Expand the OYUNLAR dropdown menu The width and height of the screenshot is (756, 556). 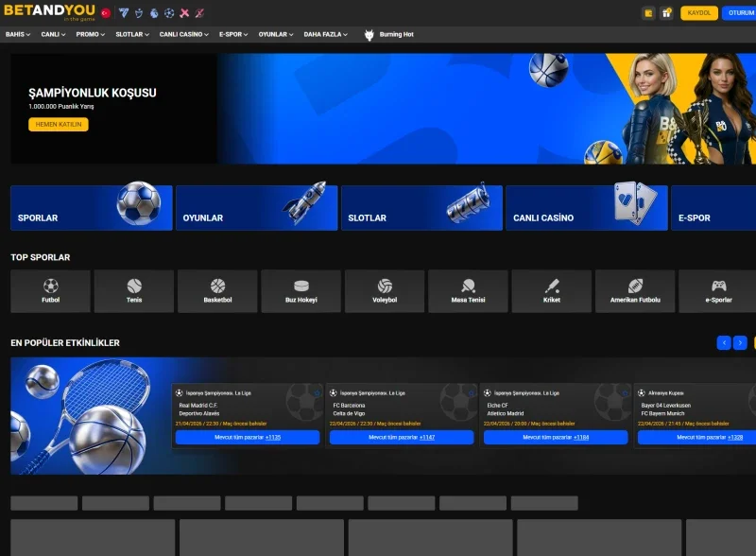click(x=276, y=34)
